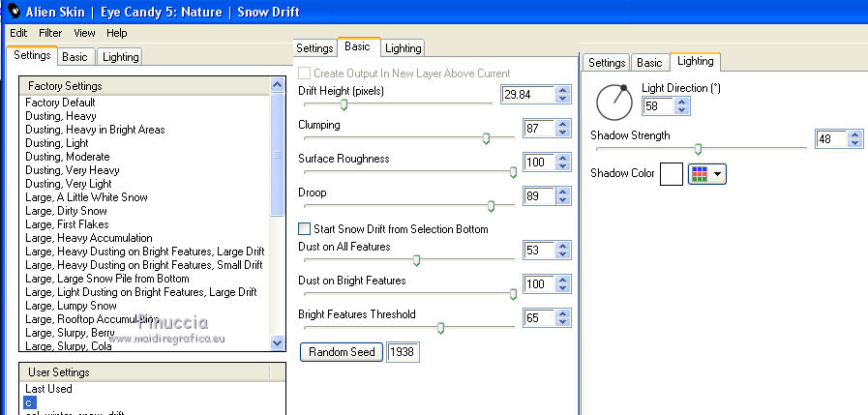Switch to the Basic tab in left panel
This screenshot has width=868, height=415.
[75, 57]
